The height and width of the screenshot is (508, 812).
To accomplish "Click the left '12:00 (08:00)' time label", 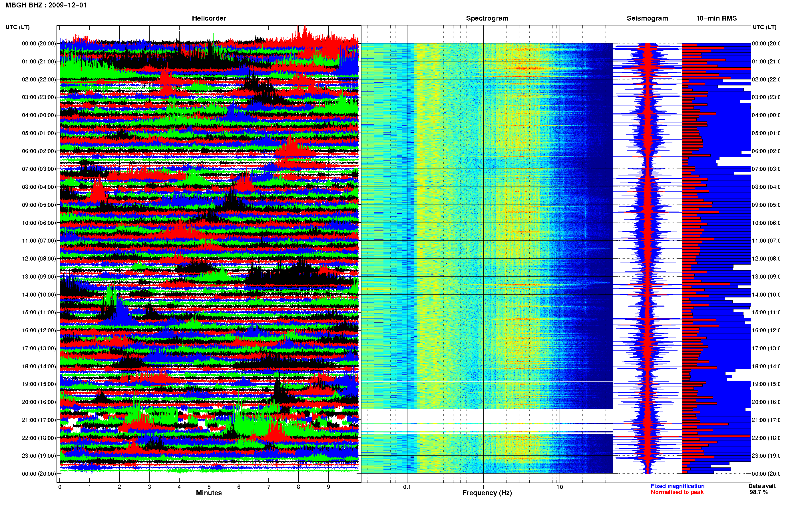I will click(x=39, y=258).
